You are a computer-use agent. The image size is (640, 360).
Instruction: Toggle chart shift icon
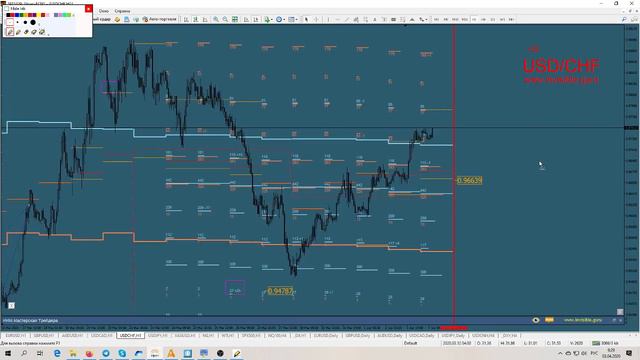point(256,19)
